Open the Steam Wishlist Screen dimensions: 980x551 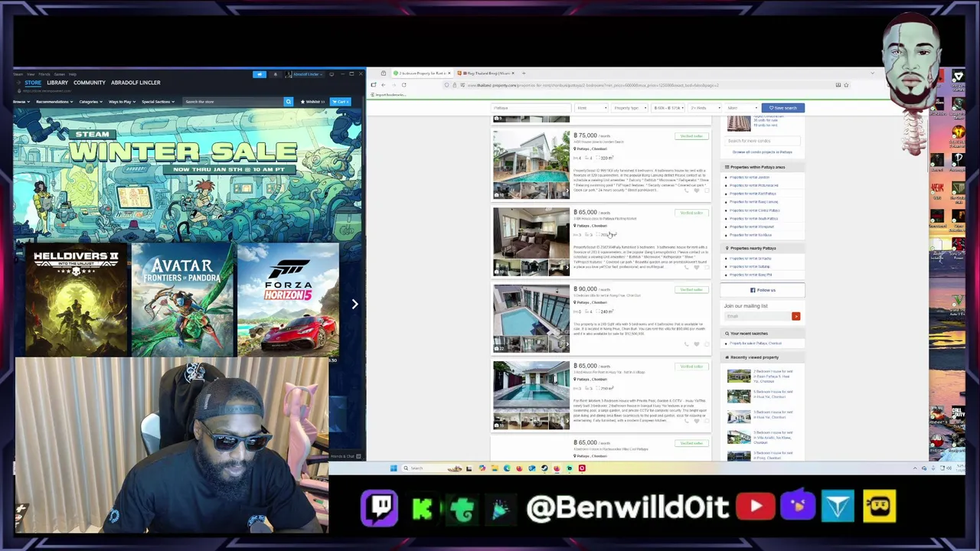point(312,102)
